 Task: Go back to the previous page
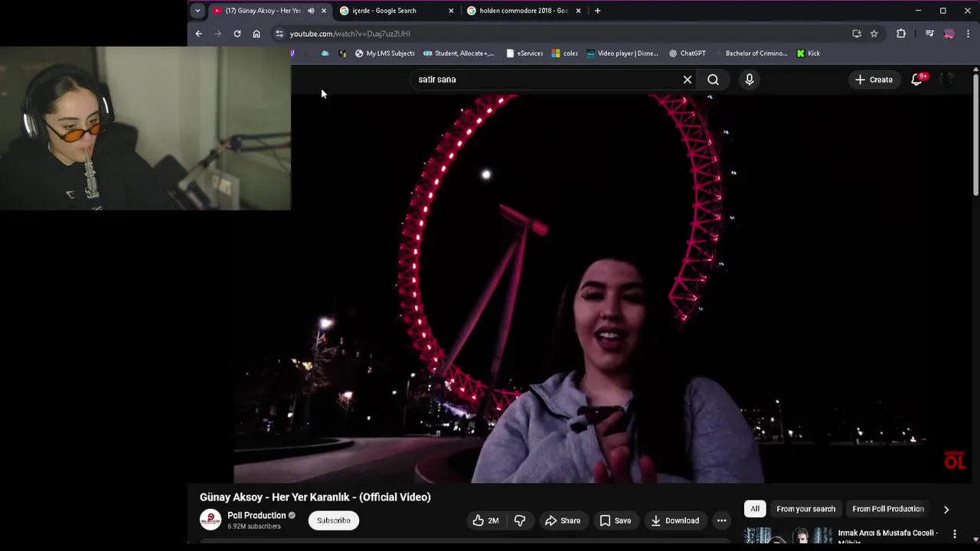click(x=198, y=34)
